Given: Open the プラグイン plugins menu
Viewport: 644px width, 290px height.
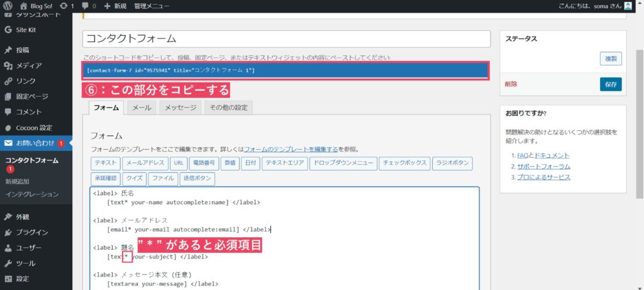Looking at the screenshot, I should tap(31, 232).
